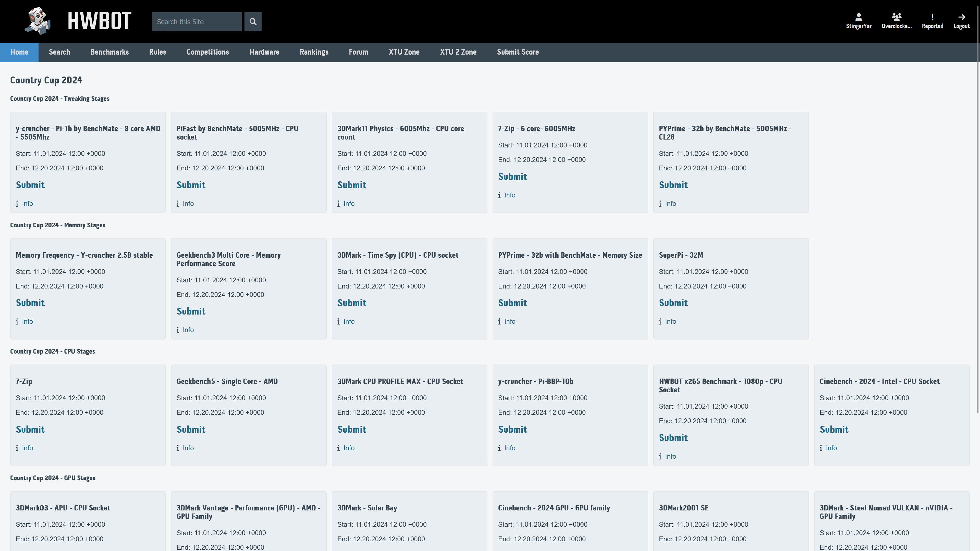980x551 pixels.
Task: Submit to y-cruncher Pi-BBP-10b stage
Action: (x=512, y=429)
